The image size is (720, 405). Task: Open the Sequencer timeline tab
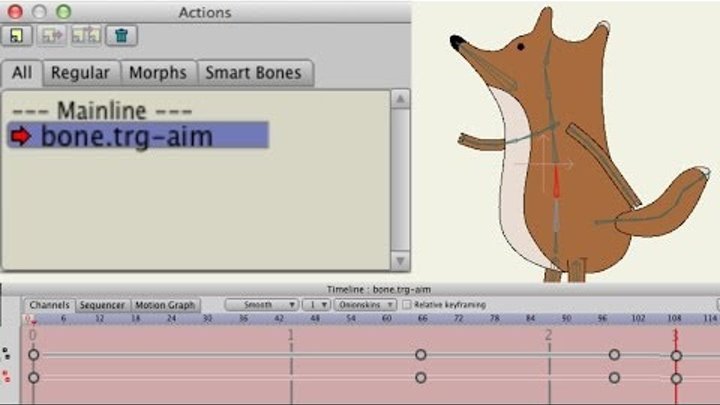[102, 304]
